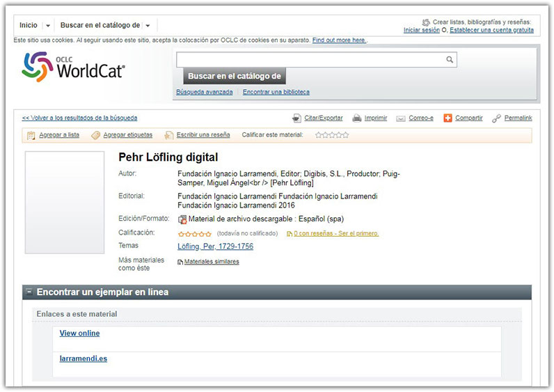Open Establecer una cuenta gratuita link
The image size is (554, 392).
[491, 30]
